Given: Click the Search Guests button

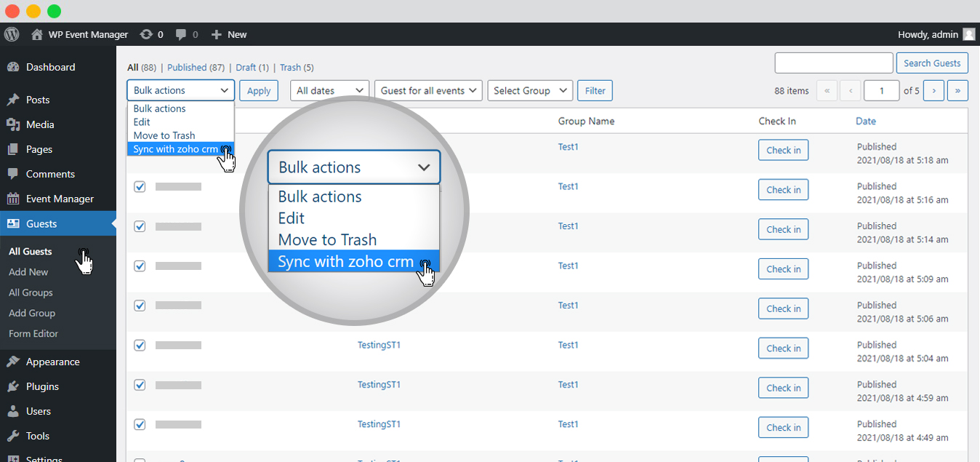Looking at the screenshot, I should coord(932,63).
